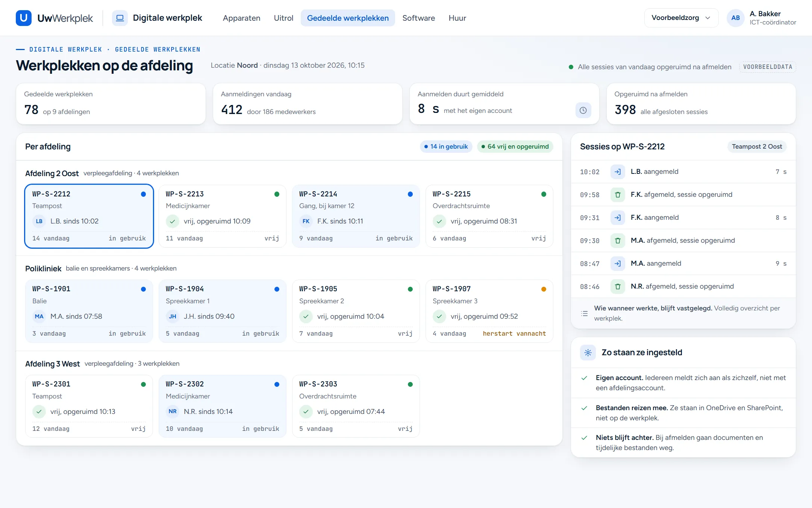
Task: Open the Apparaten tab
Action: point(241,18)
